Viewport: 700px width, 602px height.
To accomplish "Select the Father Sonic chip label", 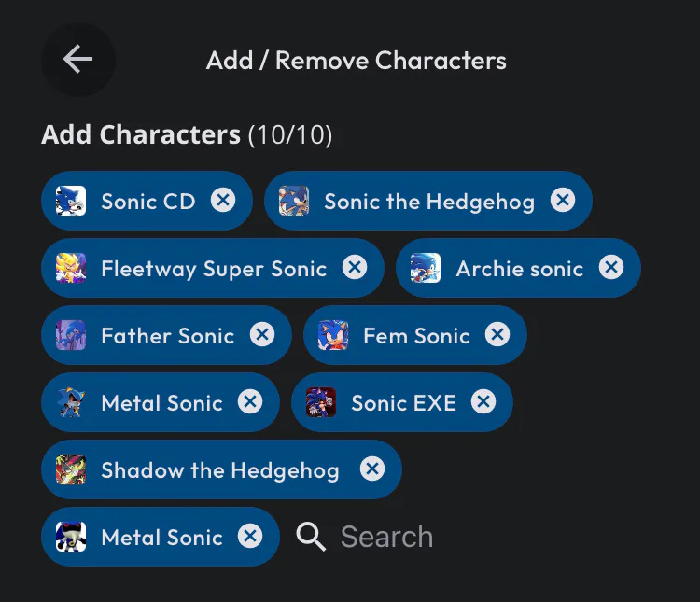I will click(168, 336).
